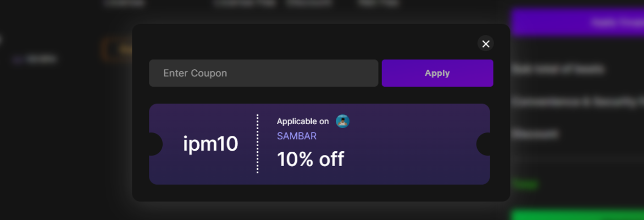Open the SAMBAR link on the coupon

[x=296, y=136]
